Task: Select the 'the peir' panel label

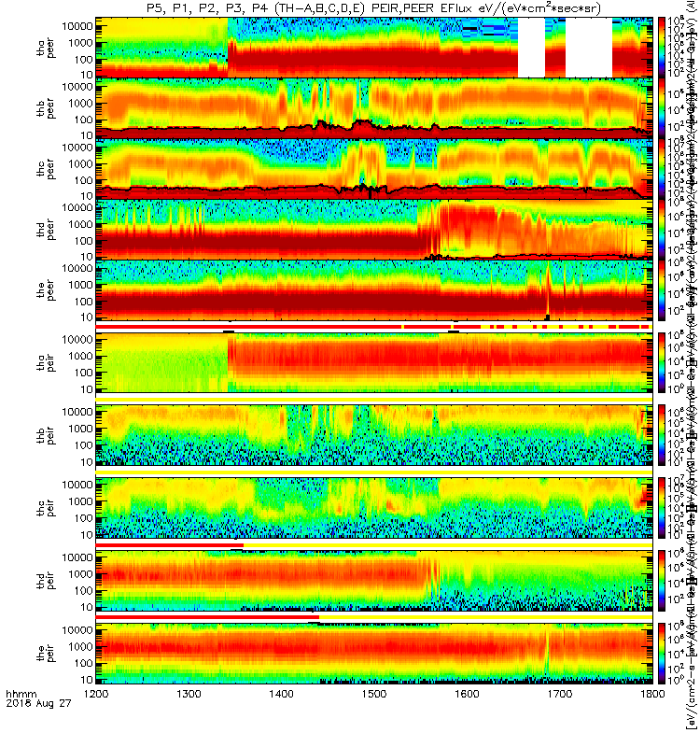Action: tap(46, 653)
